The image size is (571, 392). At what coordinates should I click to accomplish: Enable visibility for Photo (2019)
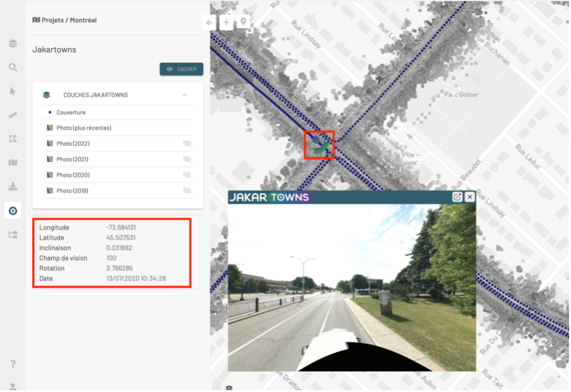pos(187,190)
